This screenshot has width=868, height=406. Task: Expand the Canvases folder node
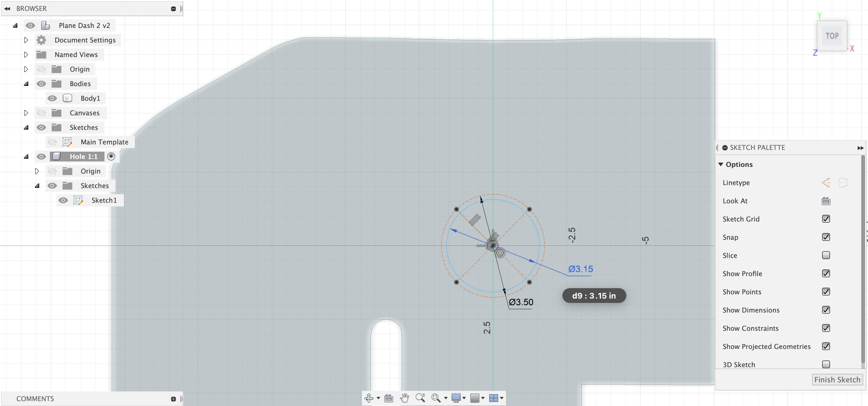pos(26,113)
